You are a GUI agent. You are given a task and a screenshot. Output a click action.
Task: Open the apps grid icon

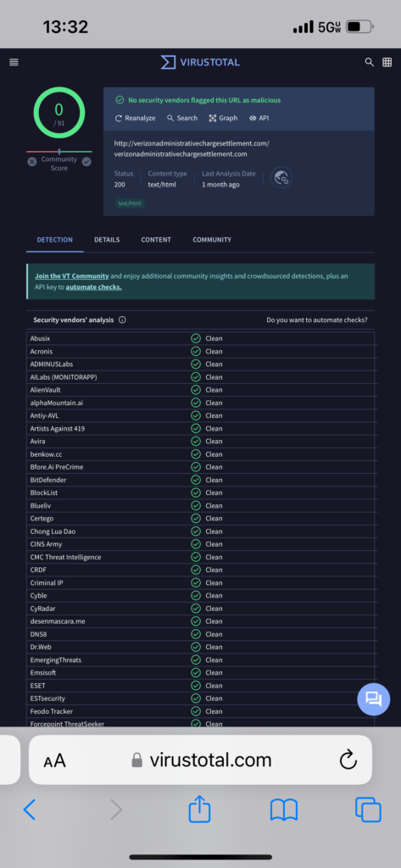click(x=387, y=62)
